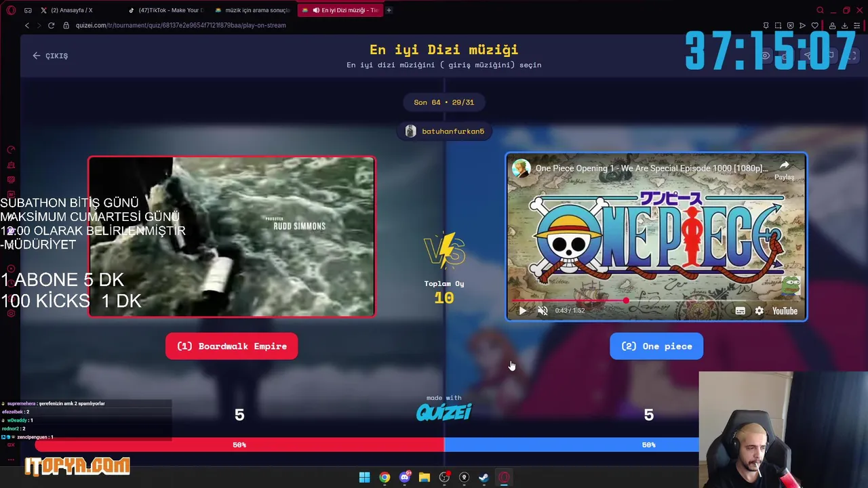
Task: Open the Windows Start menu
Action: pyautogui.click(x=364, y=477)
